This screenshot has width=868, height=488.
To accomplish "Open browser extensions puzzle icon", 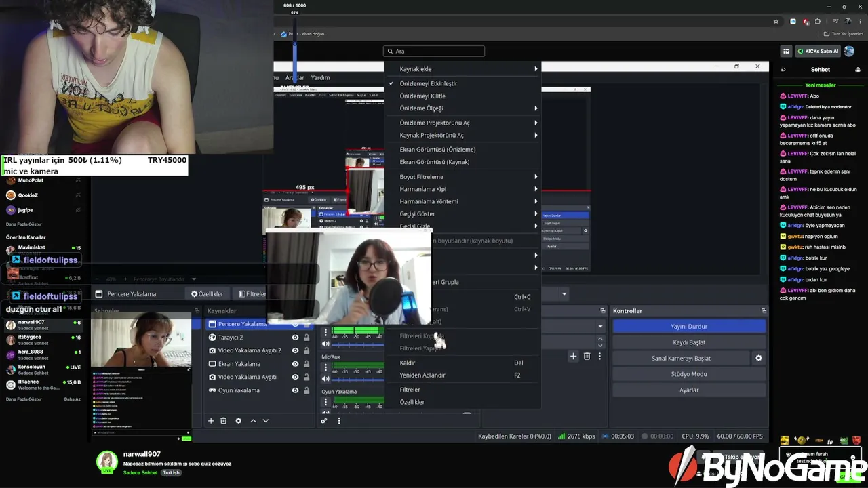I will click(818, 21).
